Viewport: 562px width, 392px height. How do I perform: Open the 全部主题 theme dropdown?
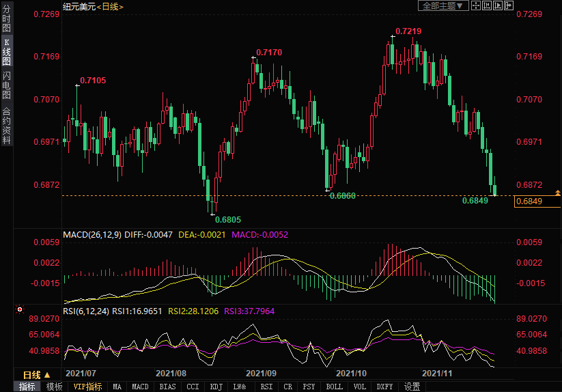click(442, 5)
